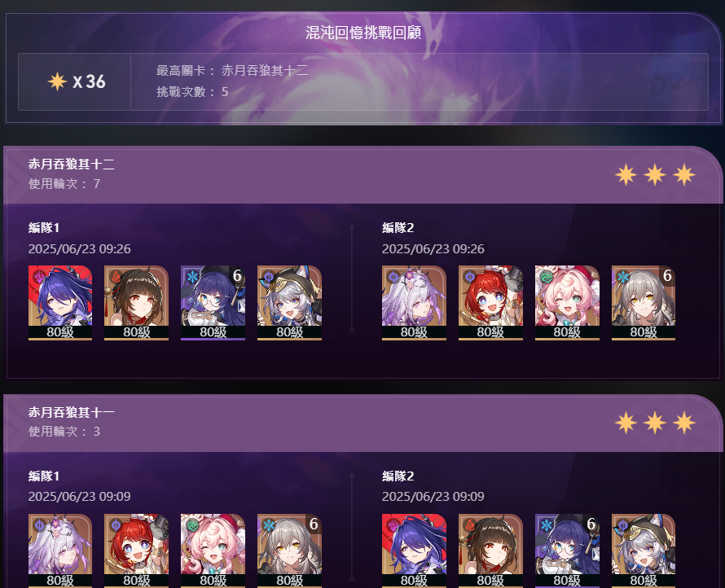The height and width of the screenshot is (588, 725).
Task: Click the fire element icon on the brown-haired character in stage twelve
Action: [x=116, y=277]
